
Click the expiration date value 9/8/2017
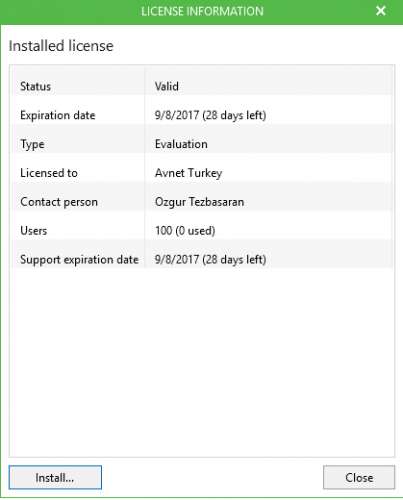[x=210, y=115]
